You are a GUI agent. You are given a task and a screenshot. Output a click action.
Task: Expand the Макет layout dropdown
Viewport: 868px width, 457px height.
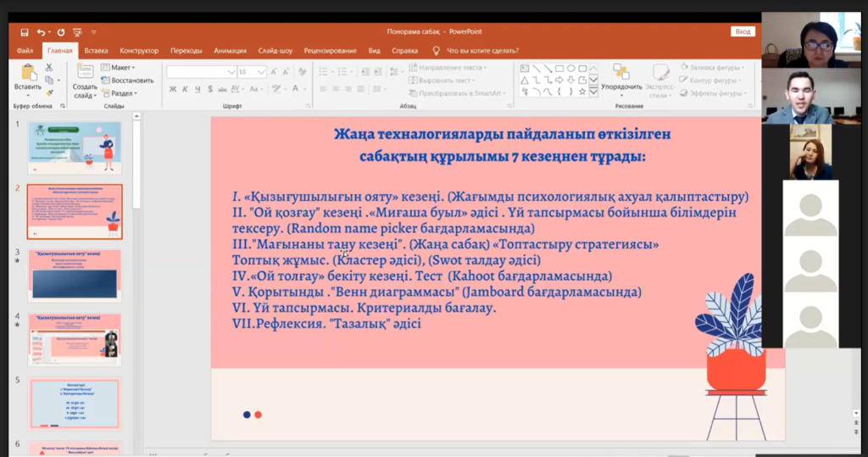119,67
